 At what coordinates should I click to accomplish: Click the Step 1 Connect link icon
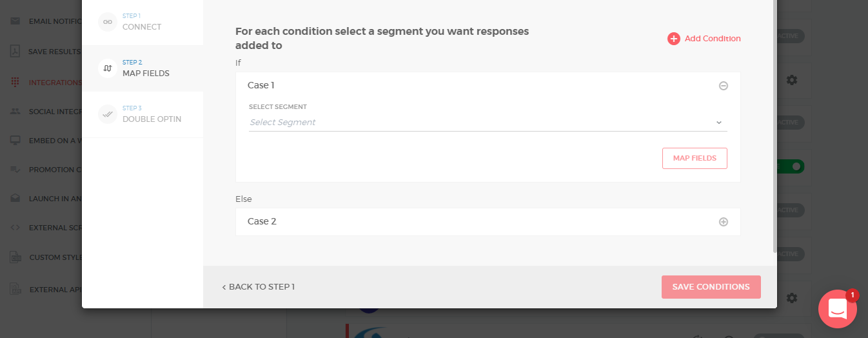(x=107, y=22)
